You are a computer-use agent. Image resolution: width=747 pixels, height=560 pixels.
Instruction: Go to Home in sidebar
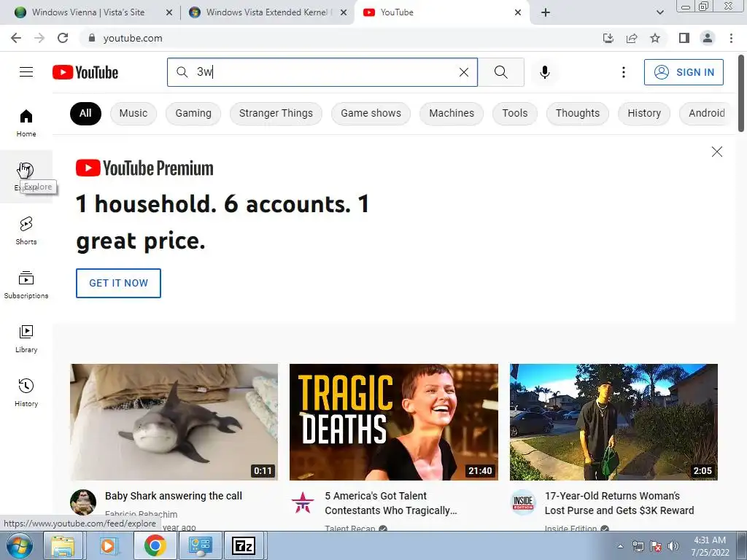[x=26, y=122]
